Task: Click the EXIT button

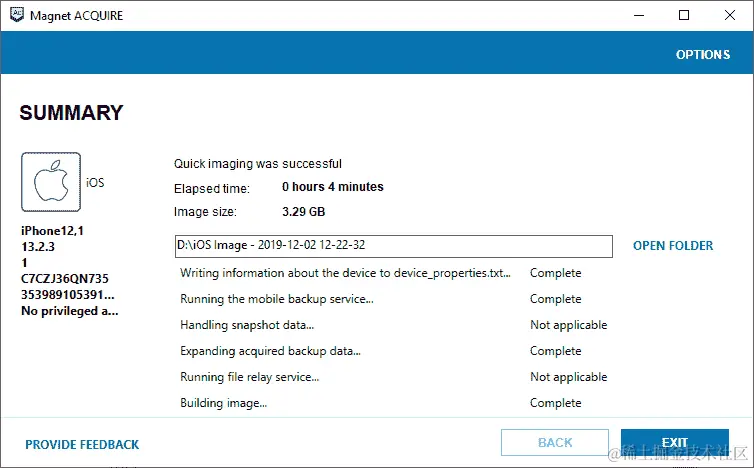Action: [x=675, y=443]
